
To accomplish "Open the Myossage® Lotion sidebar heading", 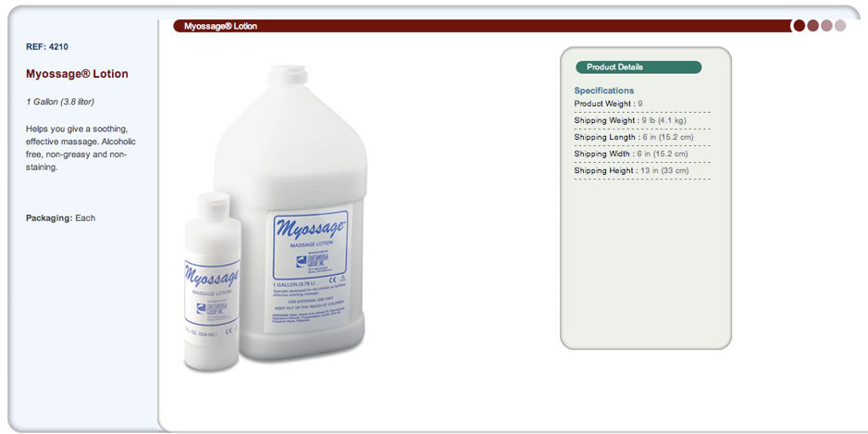I will tap(77, 74).
